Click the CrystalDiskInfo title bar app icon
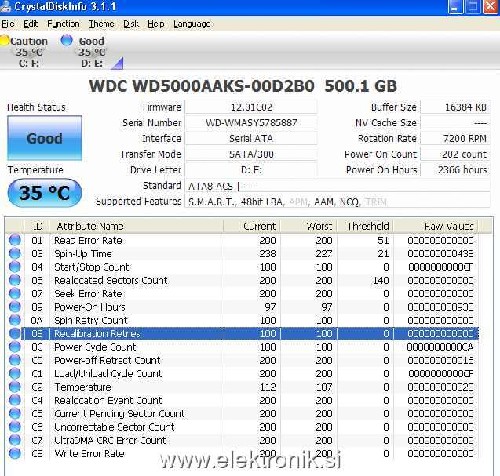This screenshot has width=500, height=476. click(5, 7)
